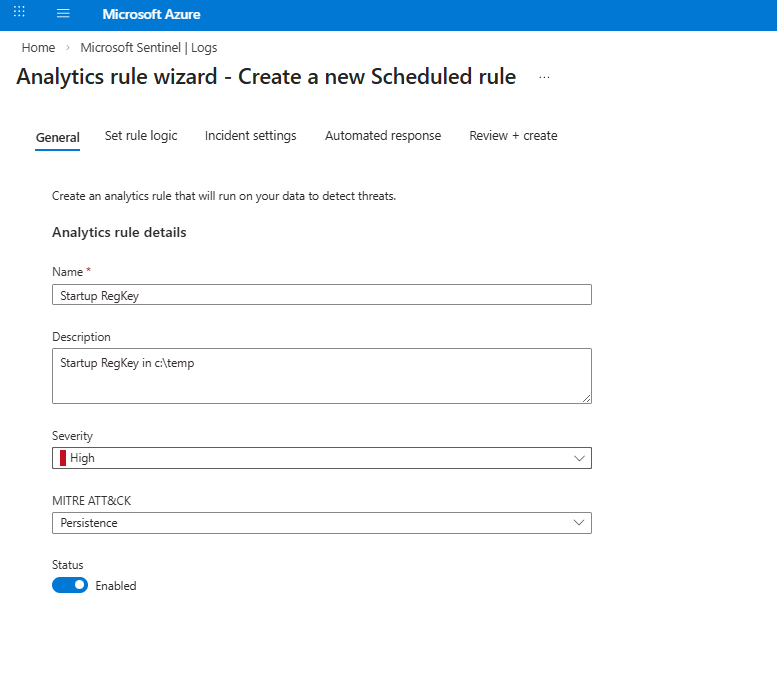
Task: Go to the Automated response tab
Action: click(x=382, y=136)
